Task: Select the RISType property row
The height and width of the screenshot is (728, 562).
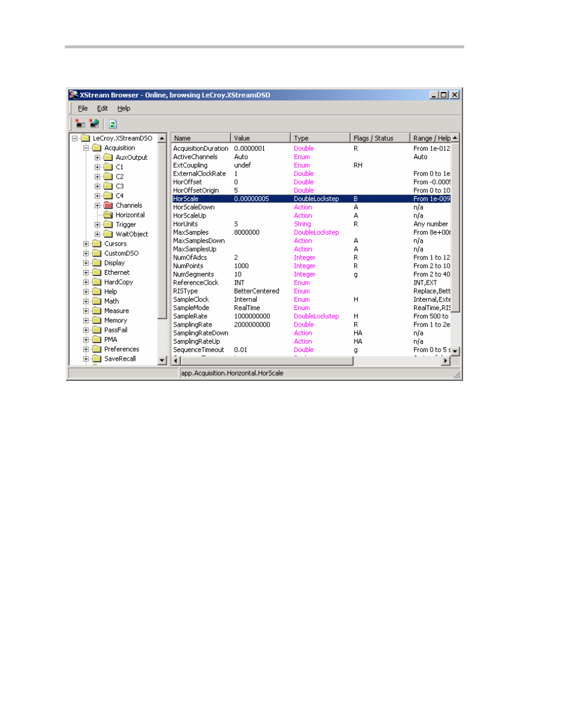Action: pos(311,291)
